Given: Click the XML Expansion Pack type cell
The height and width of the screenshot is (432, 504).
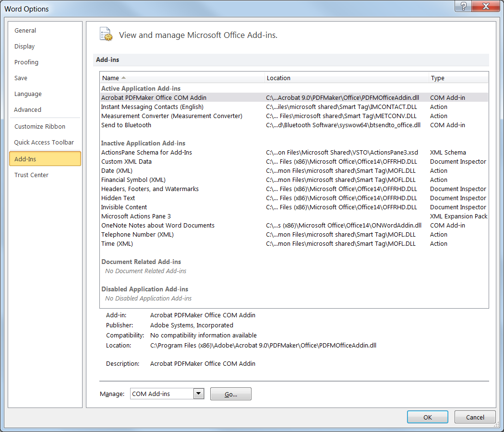Looking at the screenshot, I should pyautogui.click(x=459, y=216).
